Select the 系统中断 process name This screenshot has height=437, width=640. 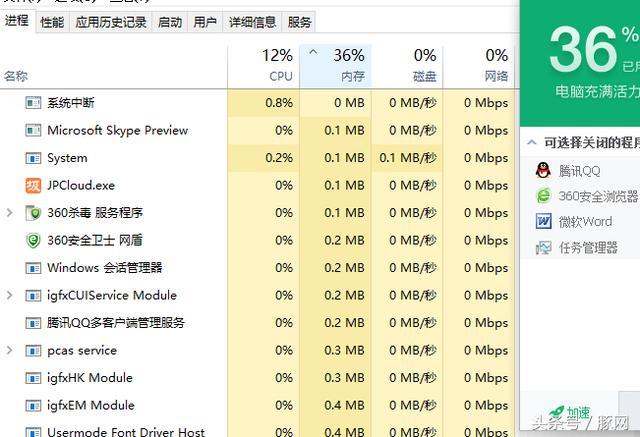(x=71, y=102)
